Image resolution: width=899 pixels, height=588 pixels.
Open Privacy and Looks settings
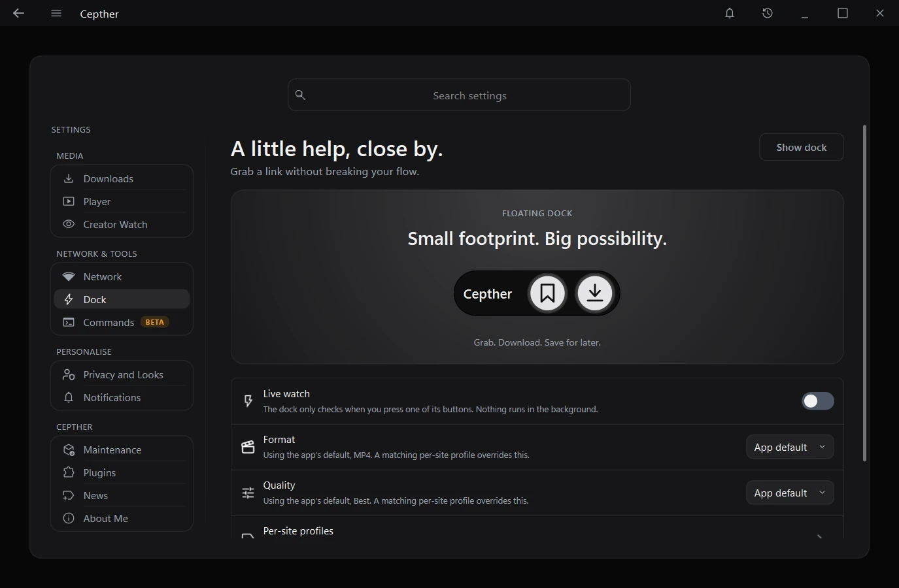click(x=122, y=374)
